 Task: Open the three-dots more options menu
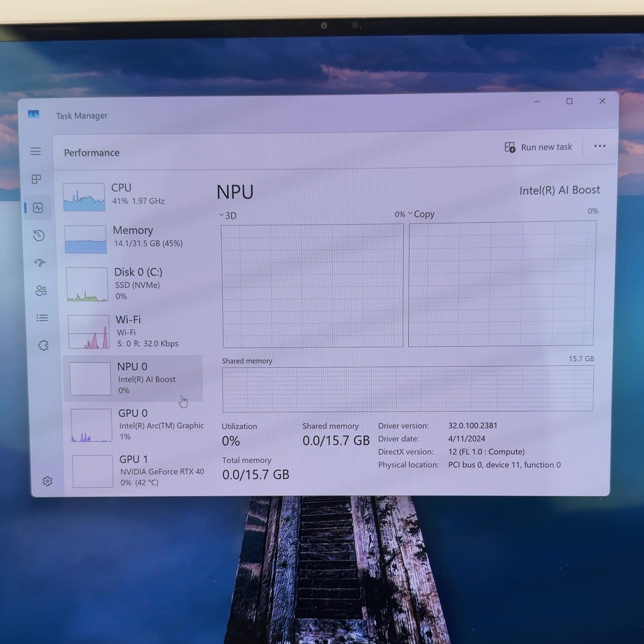pos(600,146)
